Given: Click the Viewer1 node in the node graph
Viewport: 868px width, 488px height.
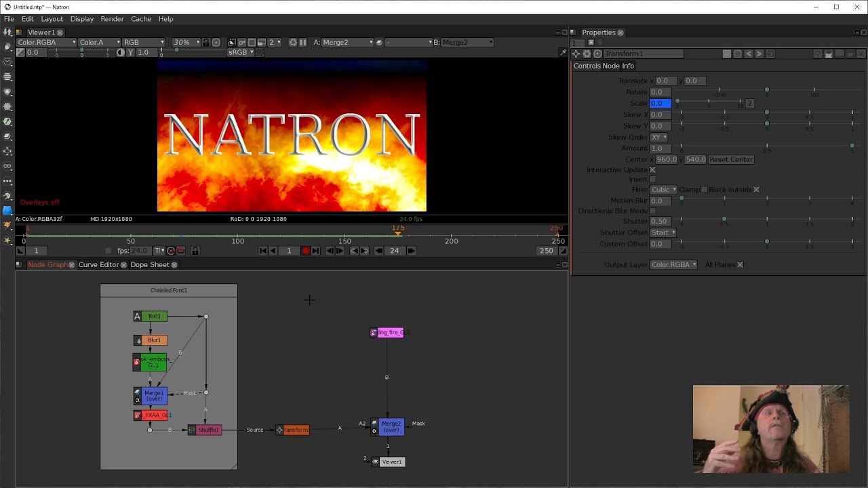Looking at the screenshot, I should pos(391,462).
